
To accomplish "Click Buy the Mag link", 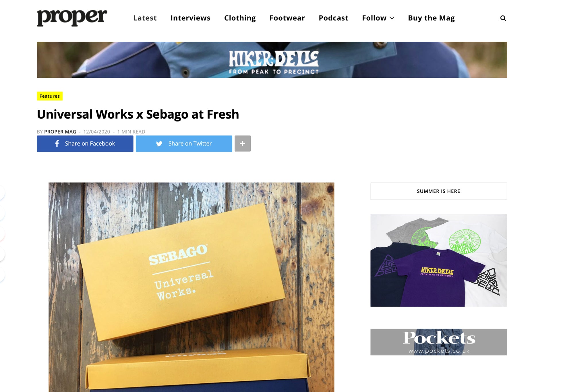I will point(431,18).
